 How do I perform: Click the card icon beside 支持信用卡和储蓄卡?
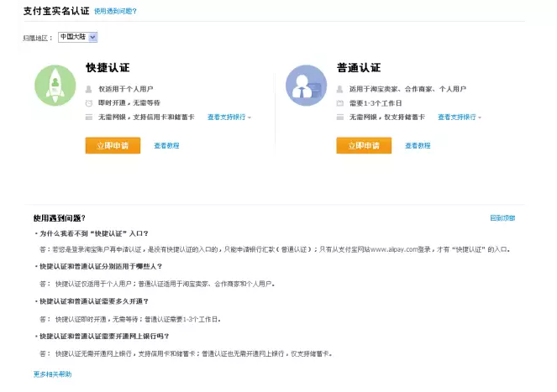(x=89, y=117)
